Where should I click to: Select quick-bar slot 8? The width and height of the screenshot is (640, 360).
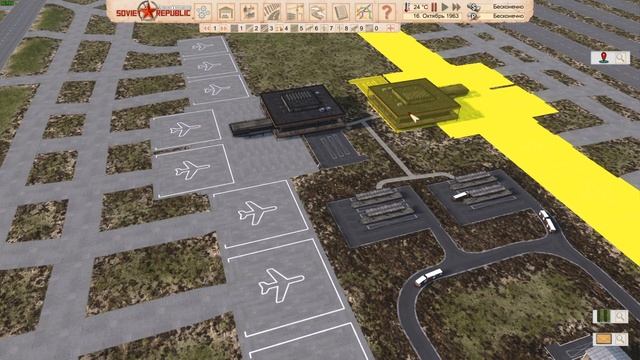[343, 28]
